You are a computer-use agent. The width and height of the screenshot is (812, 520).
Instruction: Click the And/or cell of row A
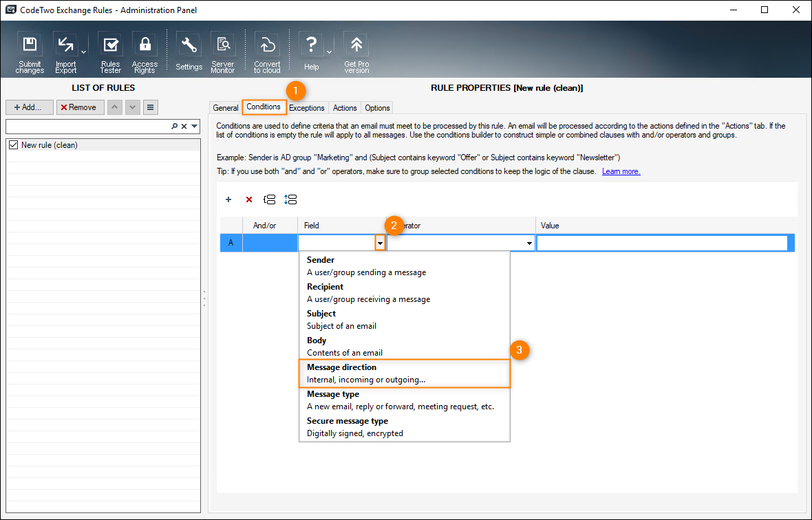(270, 243)
